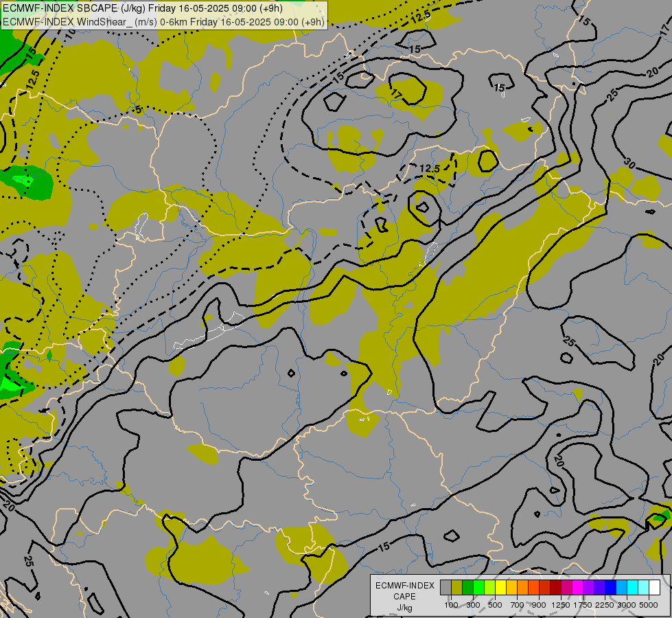Click the dark maroon swatch before 1250
This screenshot has width=672, height=618.
(556, 588)
